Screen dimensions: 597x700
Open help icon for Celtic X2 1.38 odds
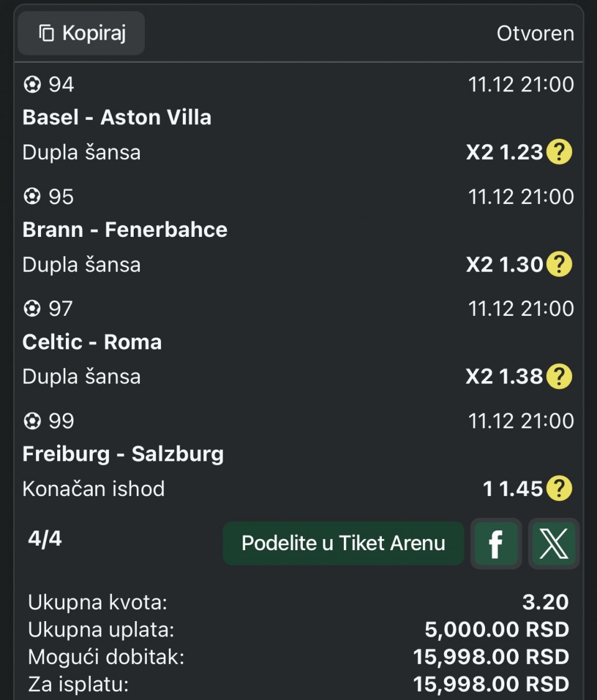coord(558,376)
